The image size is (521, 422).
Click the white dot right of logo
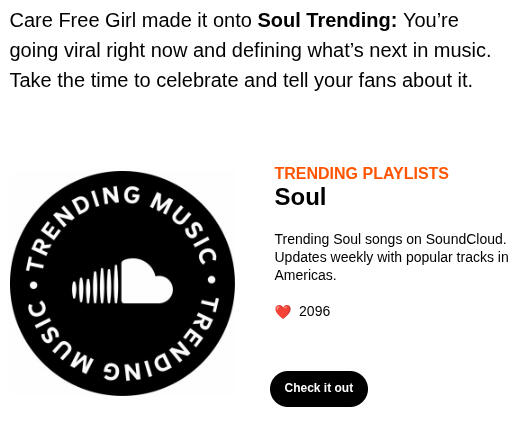pyautogui.click(x=212, y=279)
